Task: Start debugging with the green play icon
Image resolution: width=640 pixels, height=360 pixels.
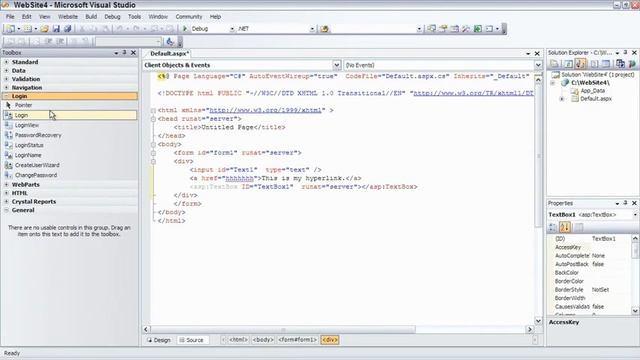Action: coord(184,29)
